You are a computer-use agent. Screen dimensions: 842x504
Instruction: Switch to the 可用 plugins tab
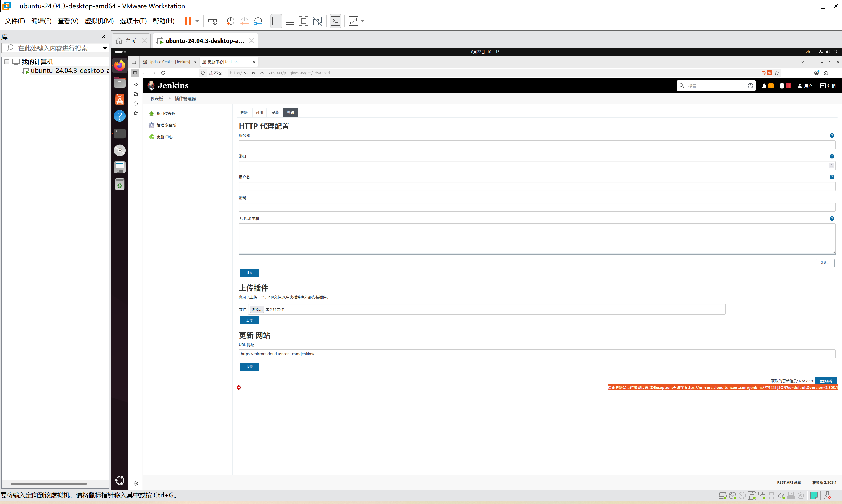[259, 113]
